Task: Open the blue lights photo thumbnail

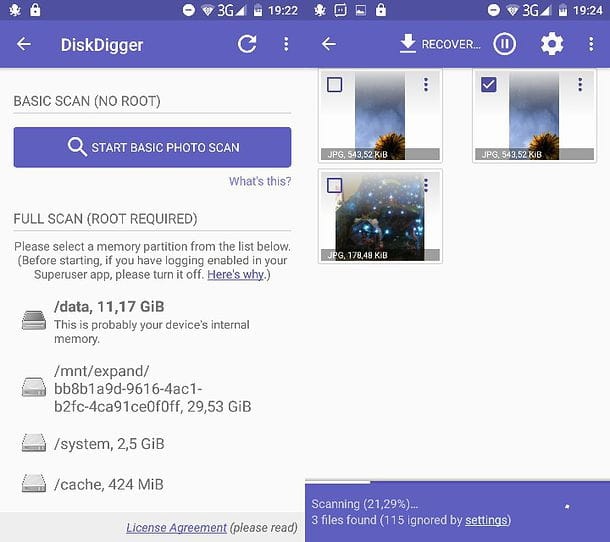Action: point(380,216)
